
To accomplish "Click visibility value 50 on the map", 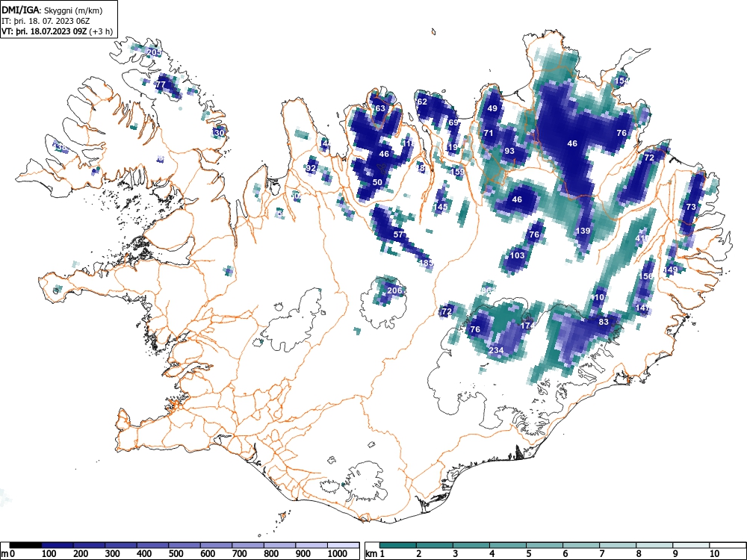I will pyautogui.click(x=377, y=182).
